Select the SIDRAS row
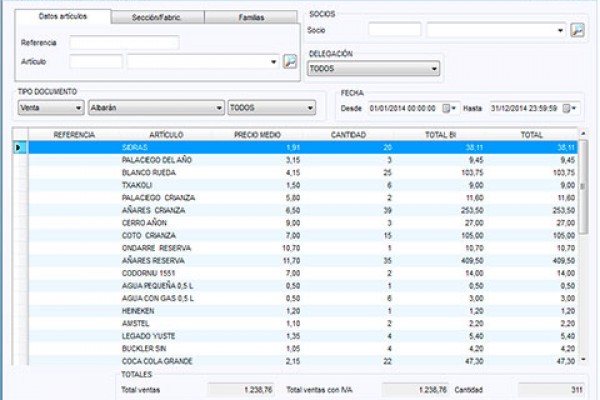 tap(303, 147)
